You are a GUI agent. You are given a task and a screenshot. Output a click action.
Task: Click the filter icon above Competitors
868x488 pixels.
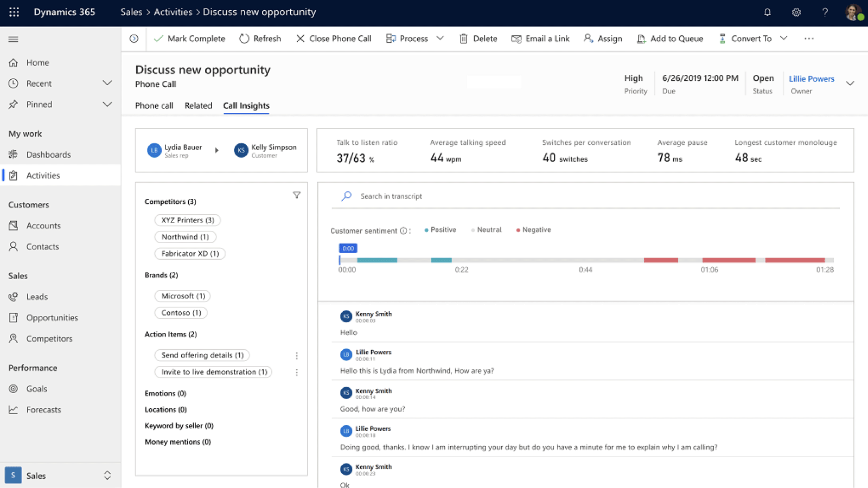coord(297,195)
